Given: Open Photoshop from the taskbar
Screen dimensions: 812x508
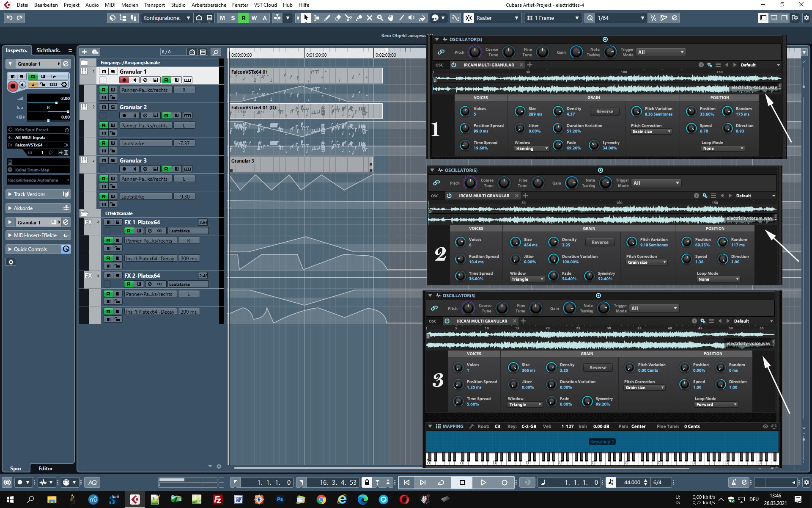Looking at the screenshot, I should [x=280, y=500].
